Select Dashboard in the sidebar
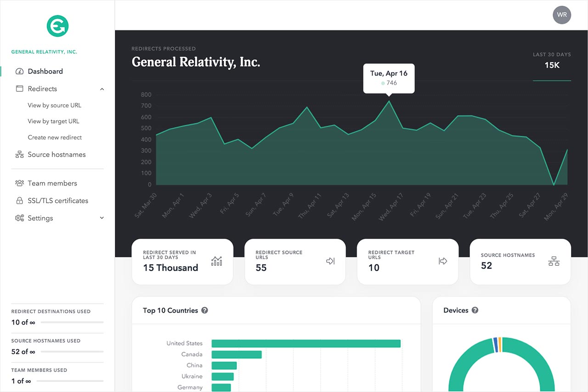 click(45, 71)
